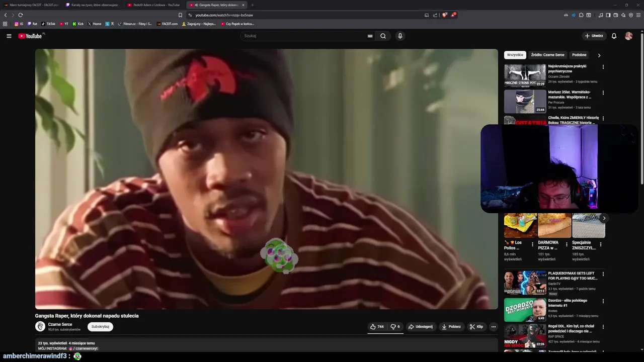Open the IG bookmark

click(19, 24)
